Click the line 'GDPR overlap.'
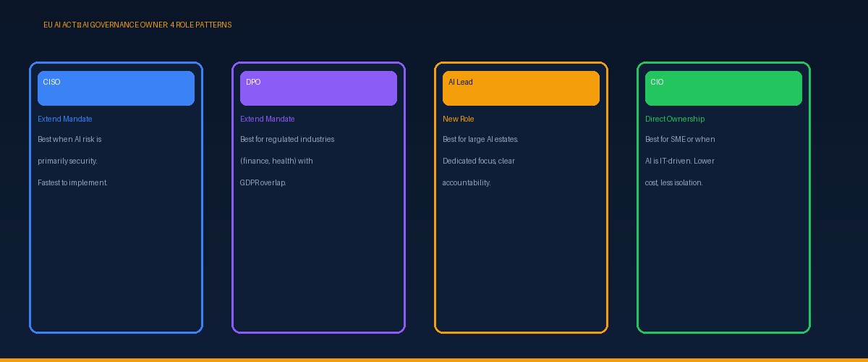Viewport: 868px width, 362px height. point(263,182)
